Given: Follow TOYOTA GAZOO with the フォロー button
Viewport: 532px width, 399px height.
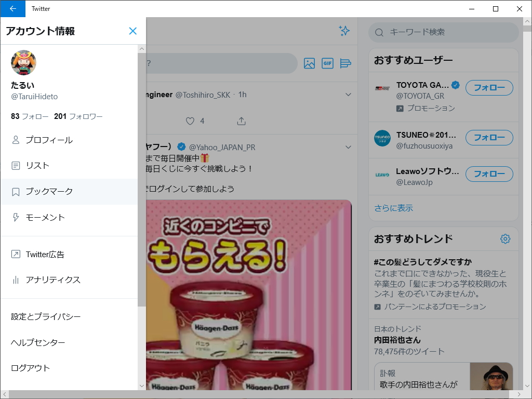Looking at the screenshot, I should pos(489,88).
